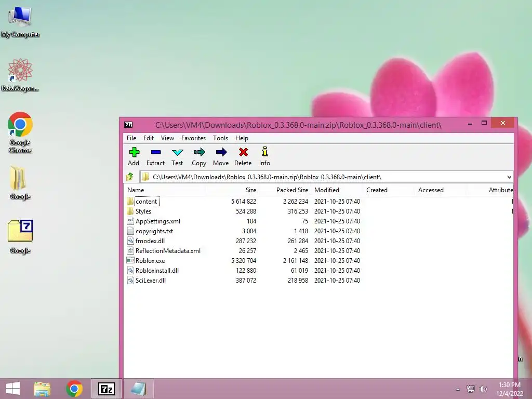532x399 pixels.
Task: Select the RobloxInstall.dll file name
Action: tap(157, 270)
